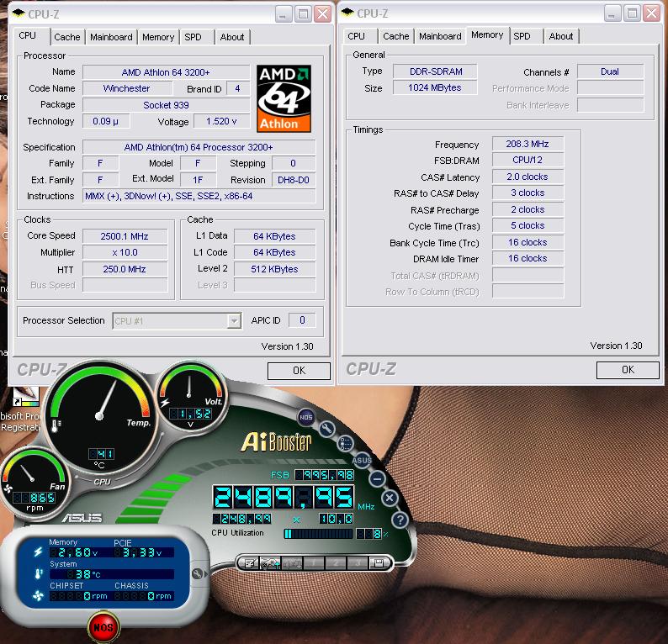This screenshot has width=668, height=644.
Task: Click the fan icon on the Fan gauge
Action: point(8,488)
